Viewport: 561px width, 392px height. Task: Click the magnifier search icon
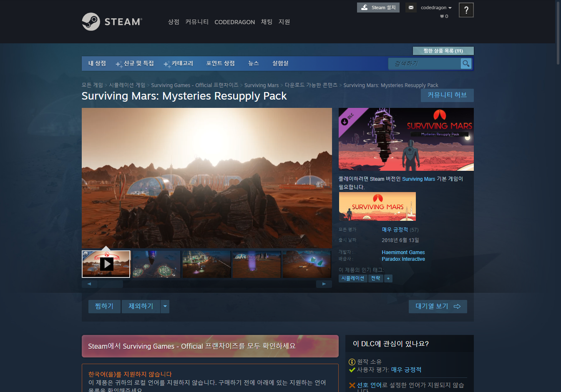pyautogui.click(x=466, y=63)
